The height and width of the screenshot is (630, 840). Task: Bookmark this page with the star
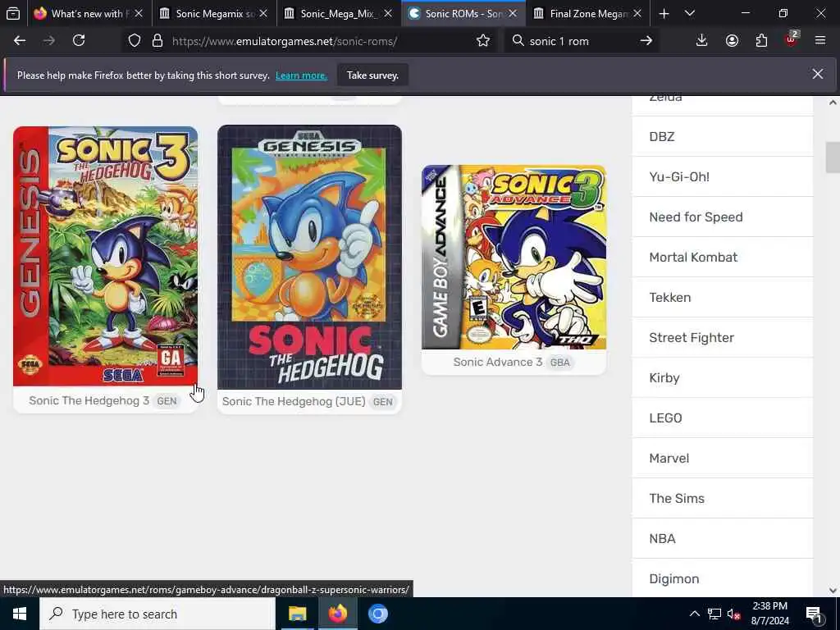click(482, 41)
